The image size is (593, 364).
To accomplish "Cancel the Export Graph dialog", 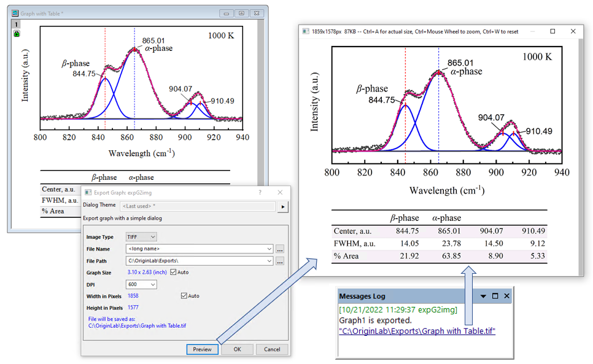I will pos(272,349).
